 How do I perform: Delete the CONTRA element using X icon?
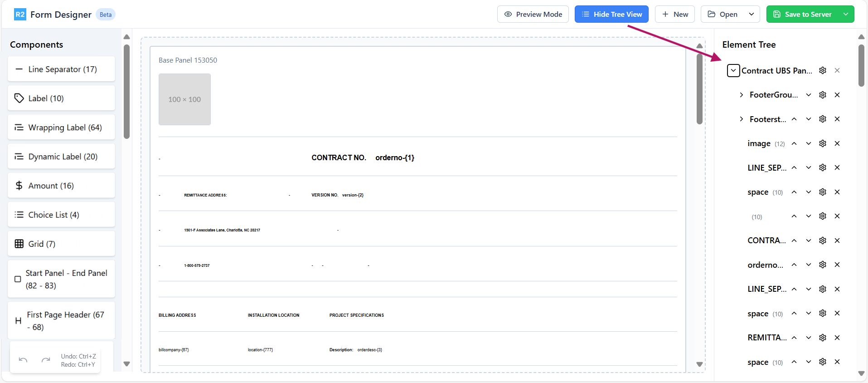coord(837,241)
